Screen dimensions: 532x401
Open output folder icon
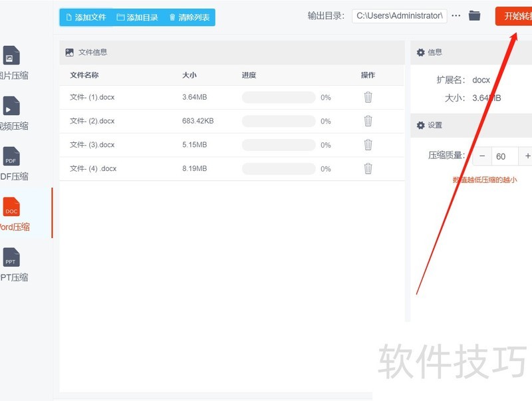[474, 16]
